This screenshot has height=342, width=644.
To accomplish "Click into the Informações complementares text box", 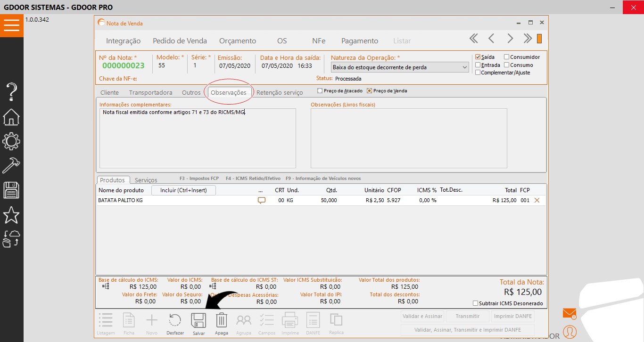I will (x=198, y=138).
